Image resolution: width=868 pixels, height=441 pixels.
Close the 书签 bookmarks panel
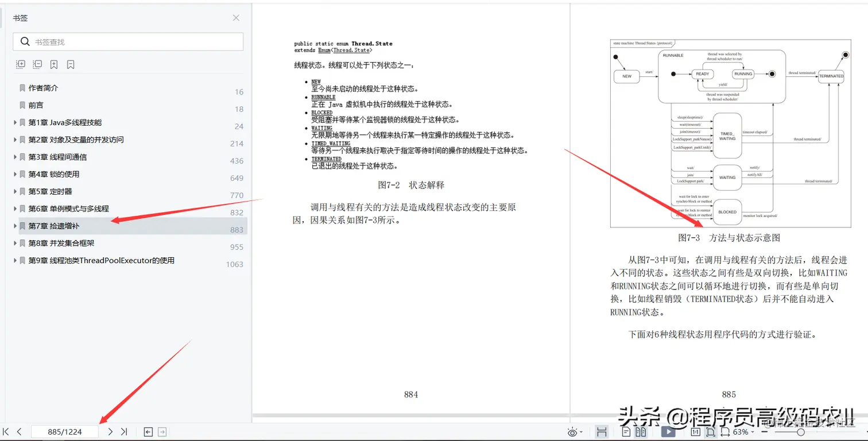[x=235, y=18]
